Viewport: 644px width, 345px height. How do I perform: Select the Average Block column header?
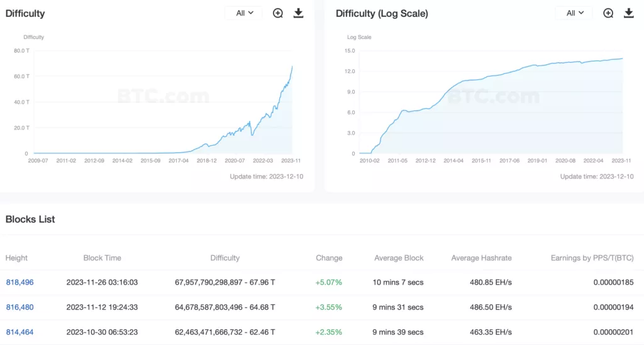(x=399, y=258)
